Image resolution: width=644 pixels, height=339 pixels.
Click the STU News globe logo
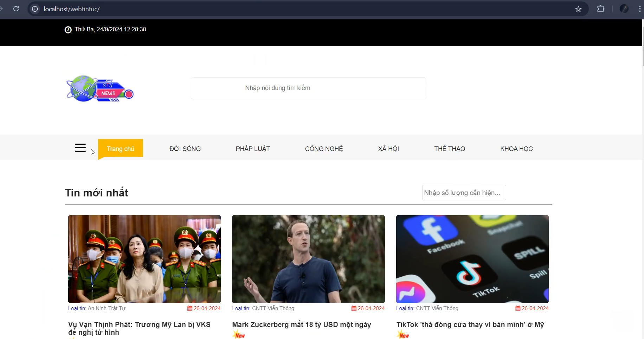100,89
